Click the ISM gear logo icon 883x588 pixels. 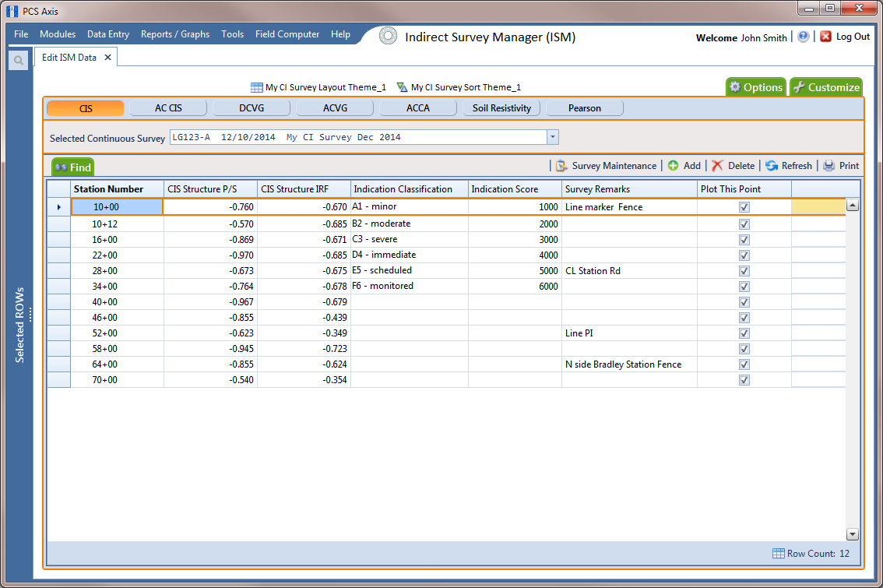click(x=388, y=36)
